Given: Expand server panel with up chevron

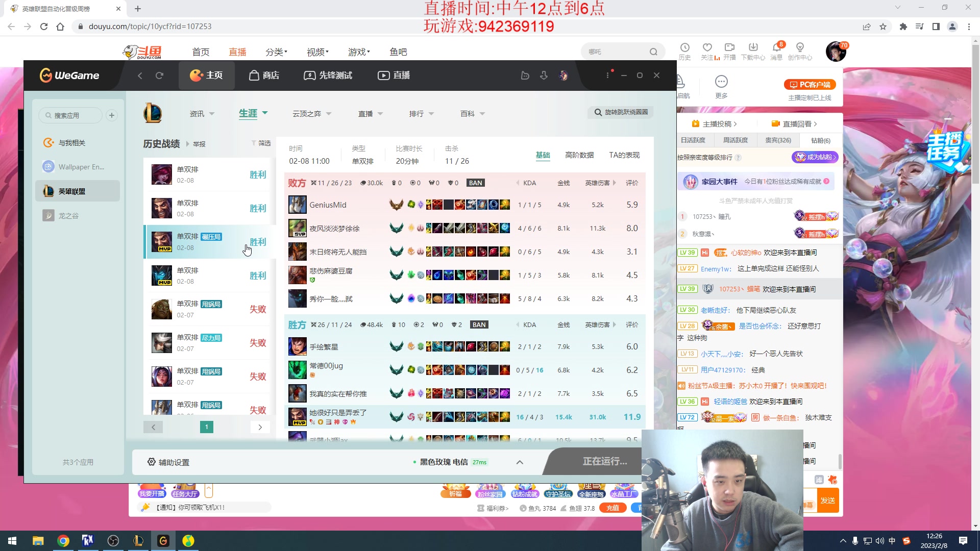Looking at the screenshot, I should click(520, 462).
